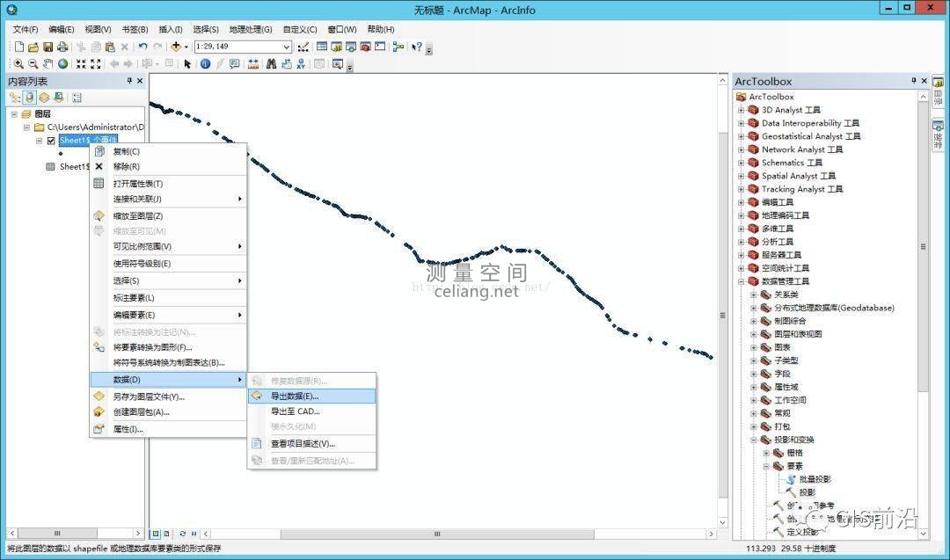Viewport: 950px width, 560px height.
Task: Click the Full Extent globe icon
Action: 62,63
